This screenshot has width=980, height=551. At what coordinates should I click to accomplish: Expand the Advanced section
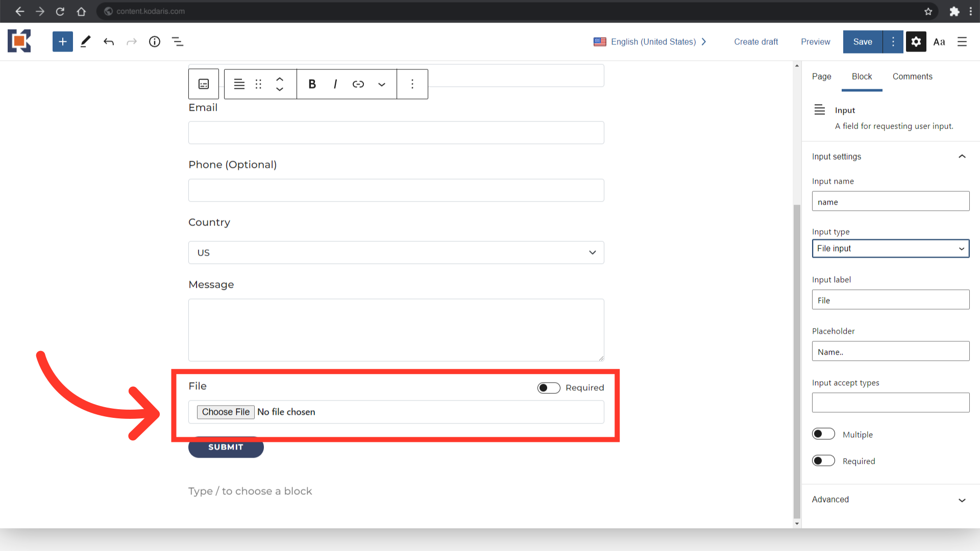pos(890,499)
